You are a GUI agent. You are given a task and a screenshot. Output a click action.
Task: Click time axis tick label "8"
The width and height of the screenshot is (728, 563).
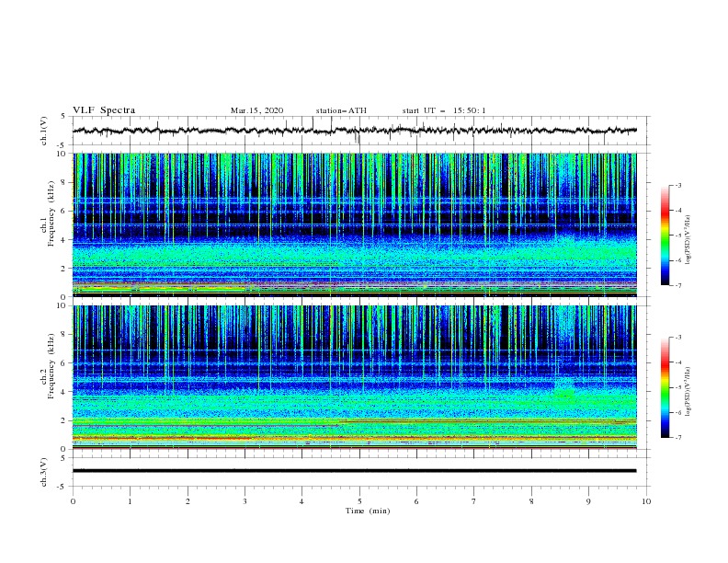(x=531, y=501)
